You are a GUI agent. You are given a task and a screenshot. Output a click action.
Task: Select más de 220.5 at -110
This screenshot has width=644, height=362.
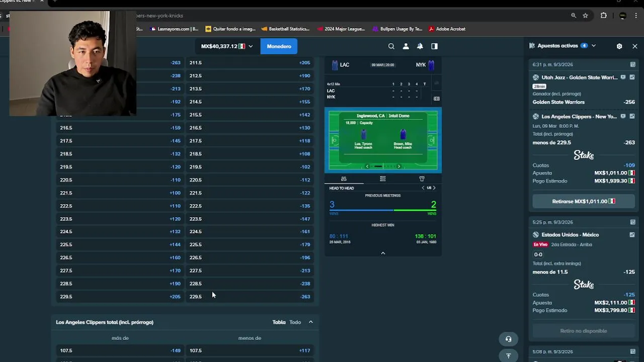(120, 180)
